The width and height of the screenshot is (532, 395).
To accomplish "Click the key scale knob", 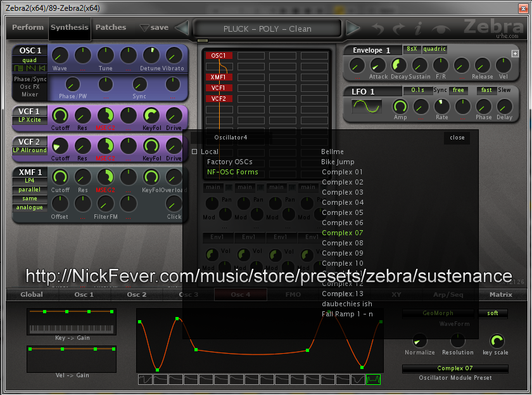I will tap(497, 340).
